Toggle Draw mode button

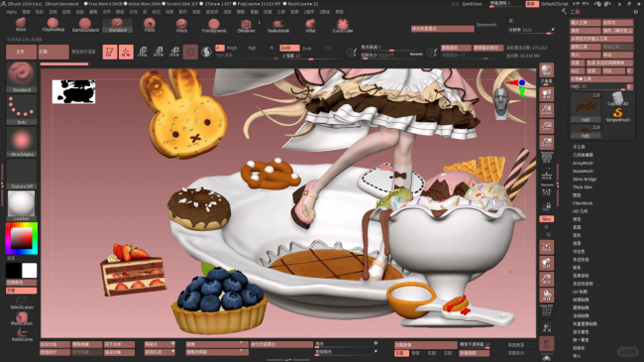[126, 52]
